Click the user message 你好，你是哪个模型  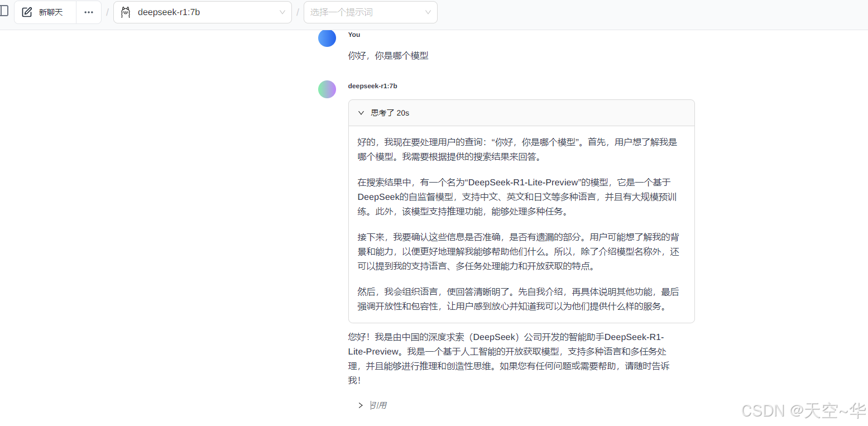pos(389,56)
